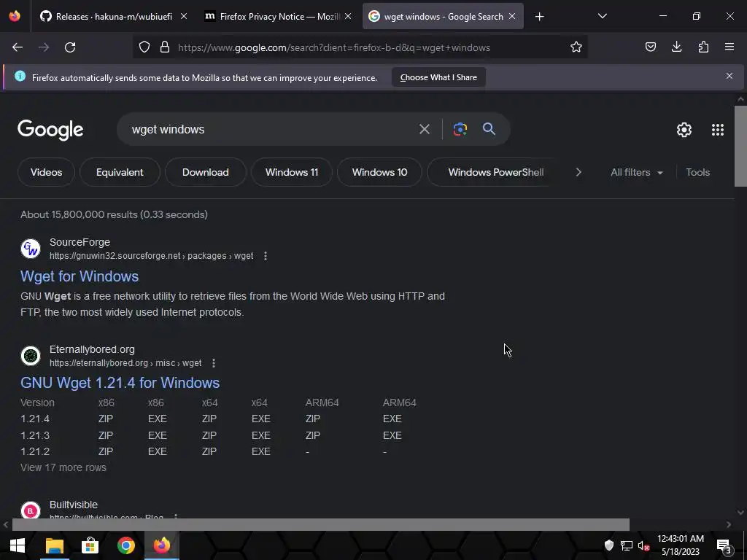Open the Firefox downloads panel
The height and width of the screenshot is (560, 747).
point(676,47)
